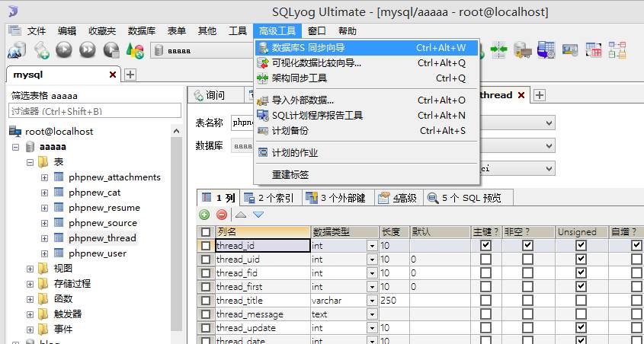Click the 250 length cell of thread_title

click(394, 301)
